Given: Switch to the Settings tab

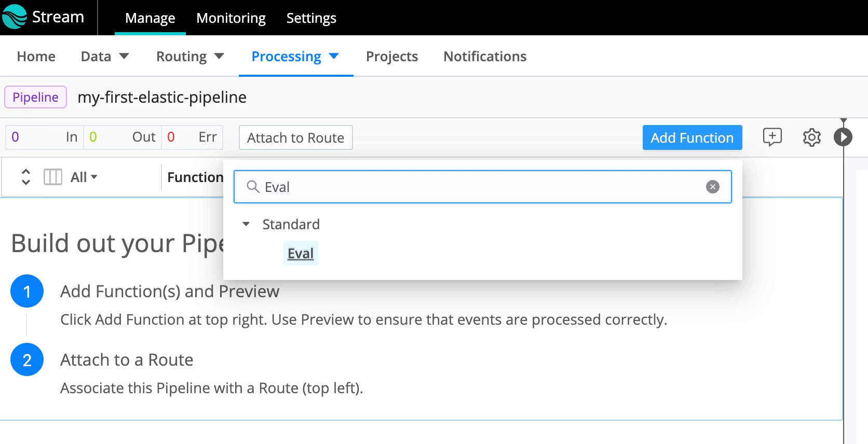Looking at the screenshot, I should (x=311, y=18).
